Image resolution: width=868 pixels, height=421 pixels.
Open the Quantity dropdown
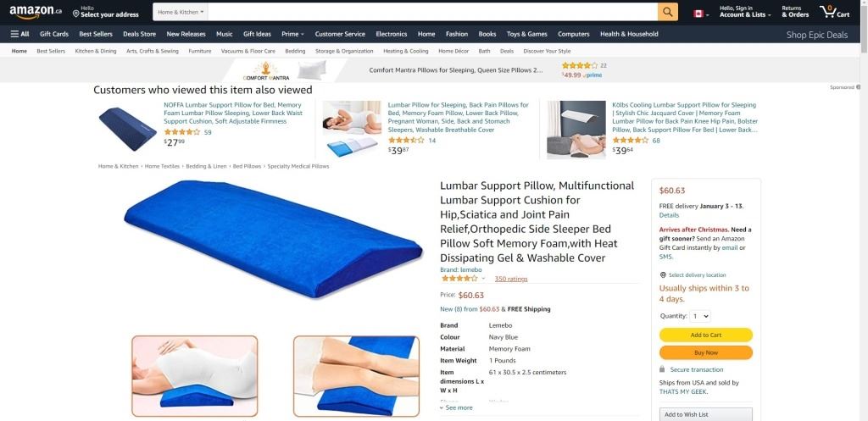(698, 316)
